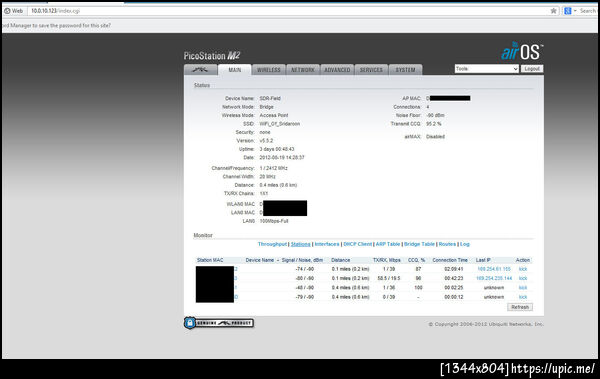
Task: Kick station connected for 02:09:41
Action: coord(523,269)
